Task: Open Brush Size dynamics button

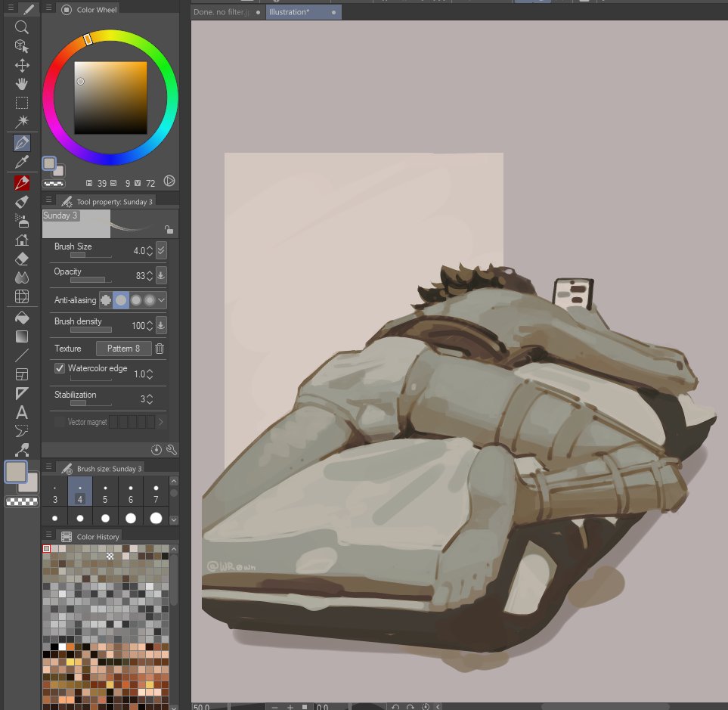Action: (x=161, y=250)
